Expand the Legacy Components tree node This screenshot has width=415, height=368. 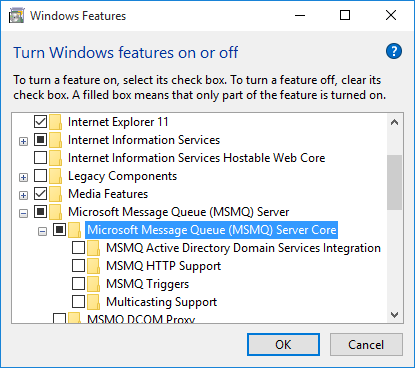coord(23,177)
